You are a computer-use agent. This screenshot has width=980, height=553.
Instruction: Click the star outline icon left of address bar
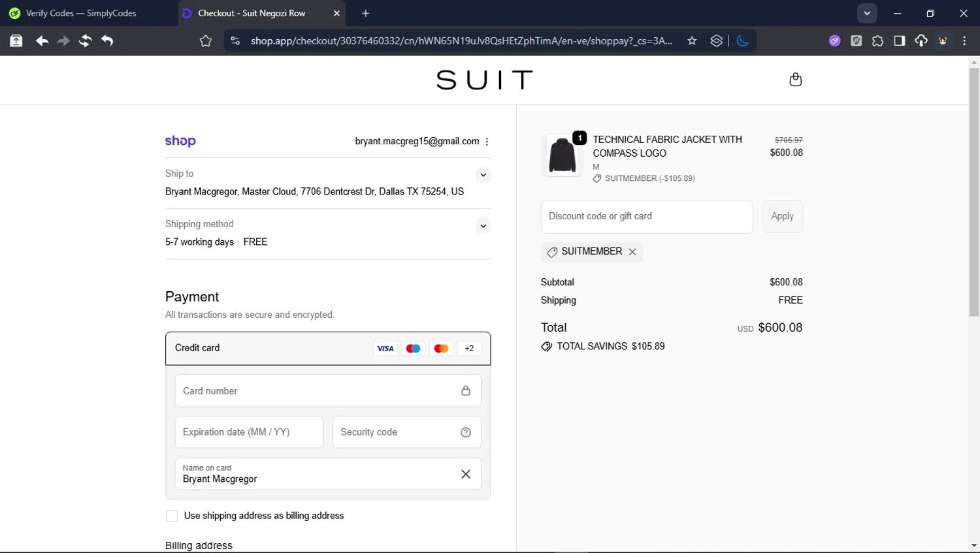(206, 41)
